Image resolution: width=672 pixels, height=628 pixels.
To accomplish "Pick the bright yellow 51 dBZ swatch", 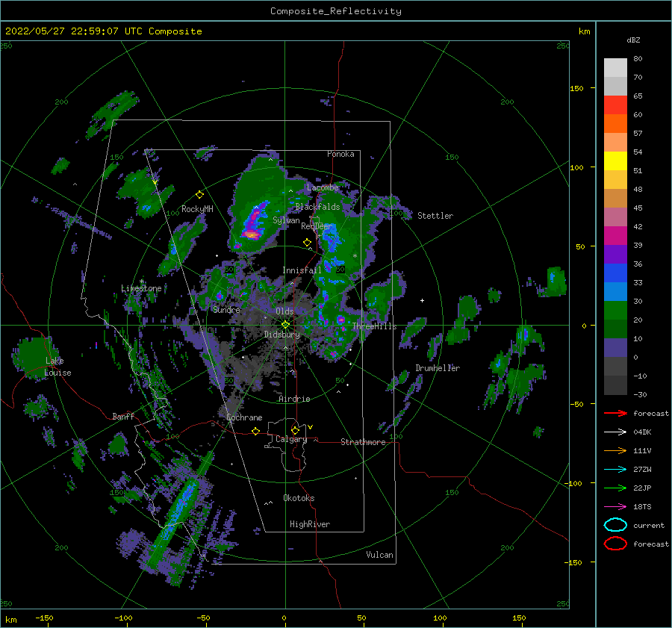I will point(615,161).
